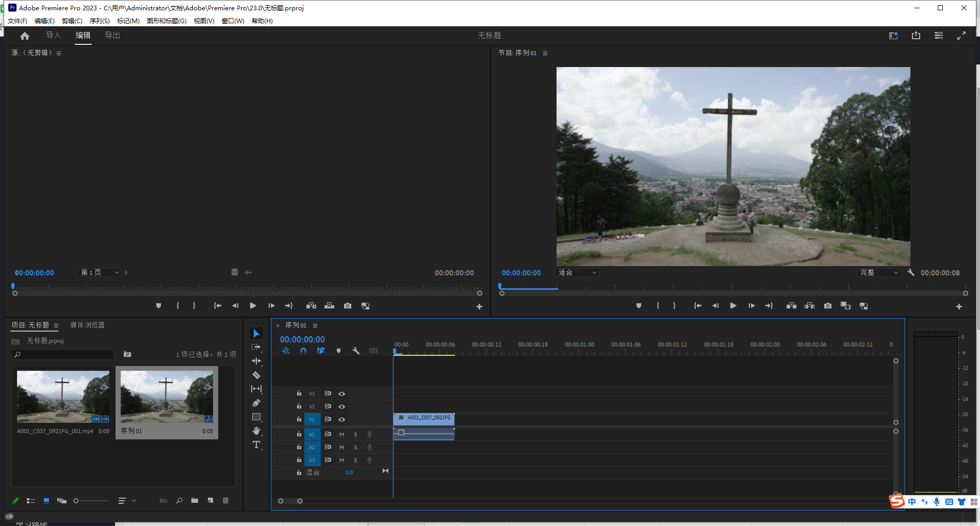
Task: Toggle snap in timeline magnet icon
Action: click(x=303, y=351)
